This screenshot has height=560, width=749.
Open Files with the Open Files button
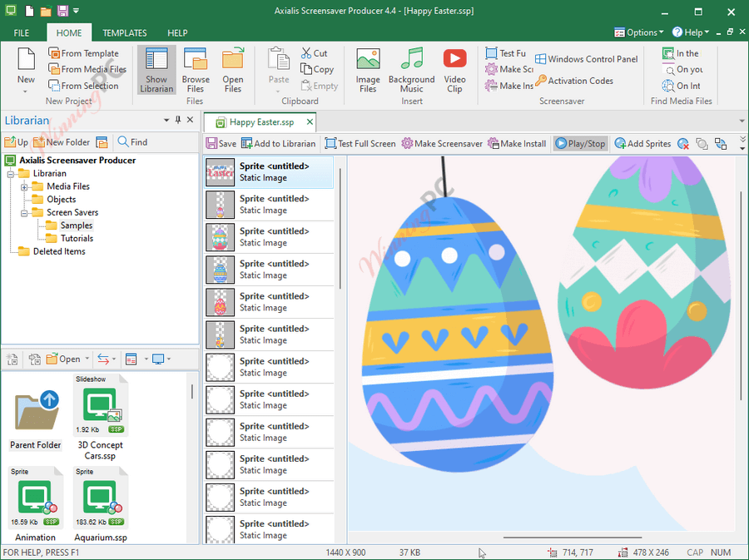(233, 70)
